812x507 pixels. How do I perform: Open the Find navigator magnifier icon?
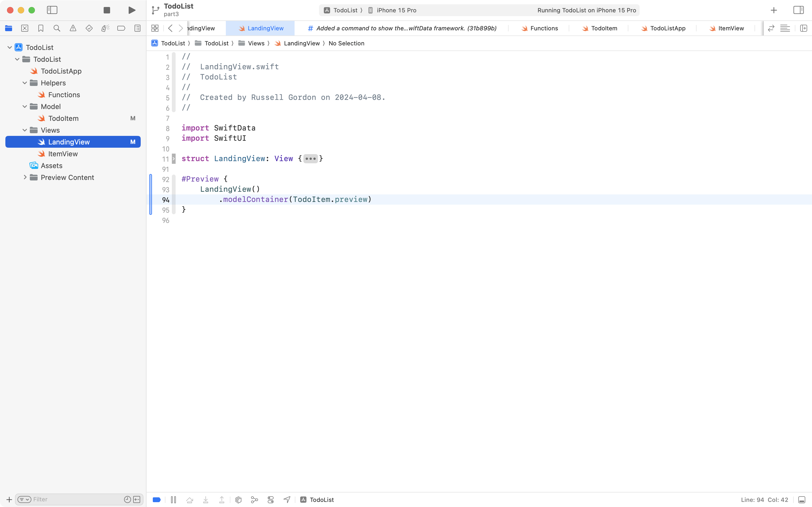(57, 28)
